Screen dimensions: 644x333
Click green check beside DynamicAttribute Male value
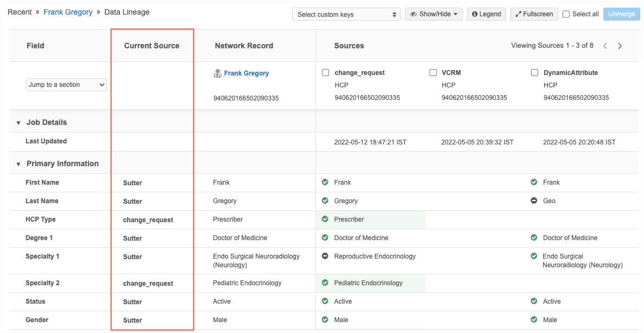pos(534,320)
